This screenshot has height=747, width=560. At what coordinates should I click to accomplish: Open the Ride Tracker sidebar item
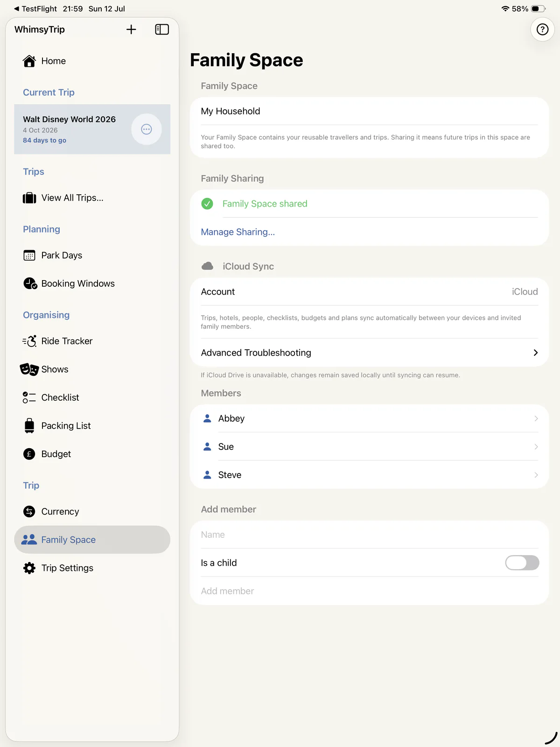[92, 341]
